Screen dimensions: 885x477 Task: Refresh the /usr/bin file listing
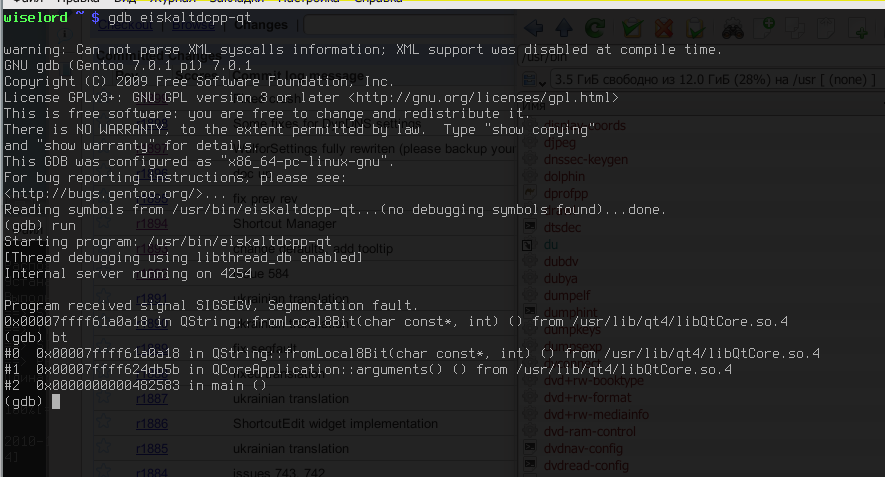[x=596, y=30]
